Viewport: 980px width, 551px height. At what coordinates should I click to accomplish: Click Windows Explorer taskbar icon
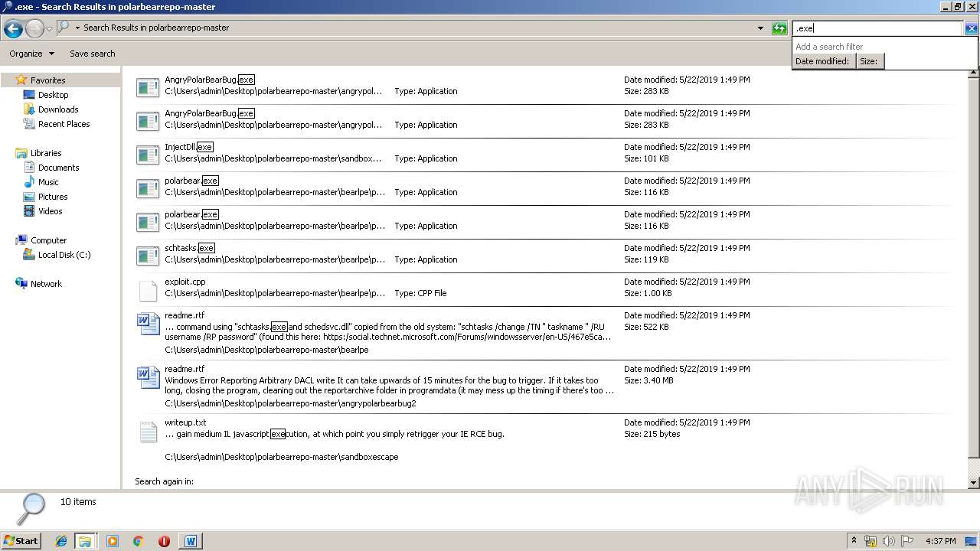(85, 541)
